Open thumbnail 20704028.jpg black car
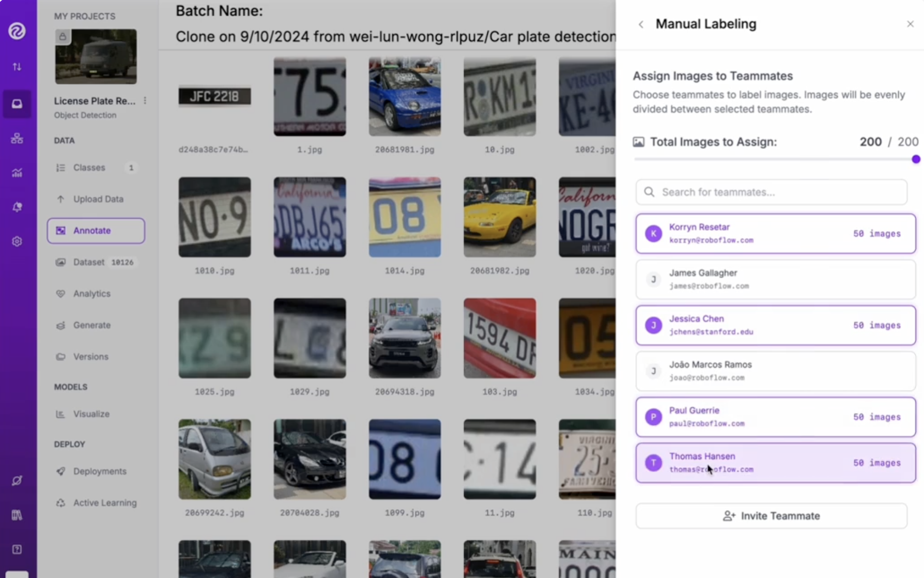The width and height of the screenshot is (924, 578). click(x=310, y=459)
